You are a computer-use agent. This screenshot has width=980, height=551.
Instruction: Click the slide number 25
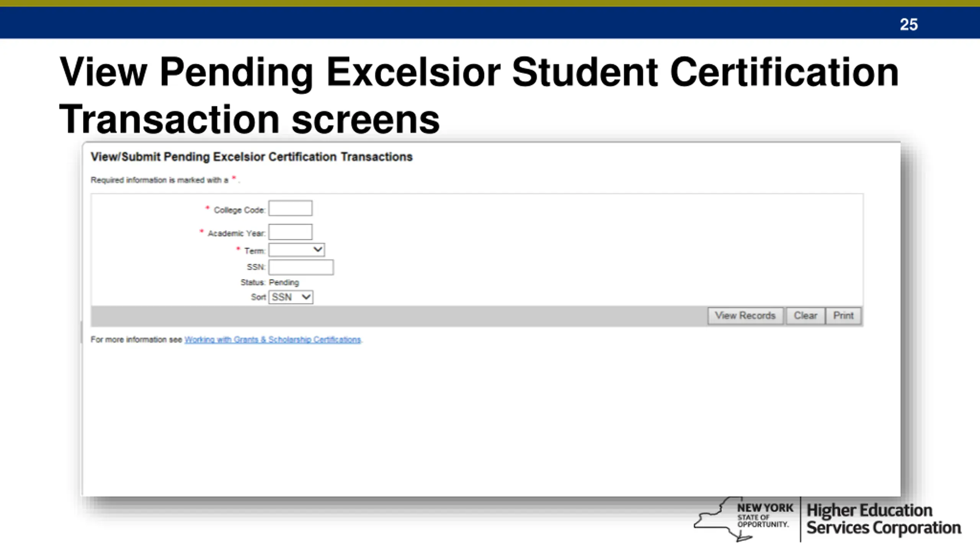click(x=908, y=24)
